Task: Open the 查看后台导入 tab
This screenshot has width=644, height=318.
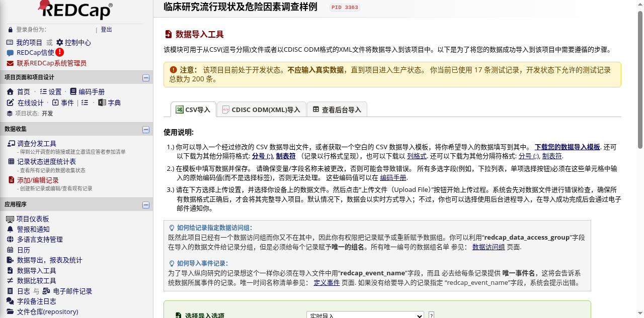Action: (x=337, y=110)
